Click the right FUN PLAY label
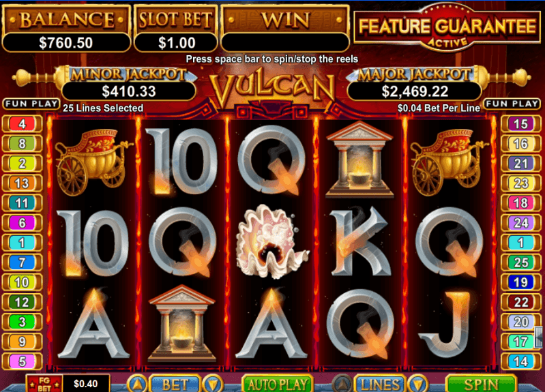This screenshot has width=545, height=392. (x=512, y=104)
